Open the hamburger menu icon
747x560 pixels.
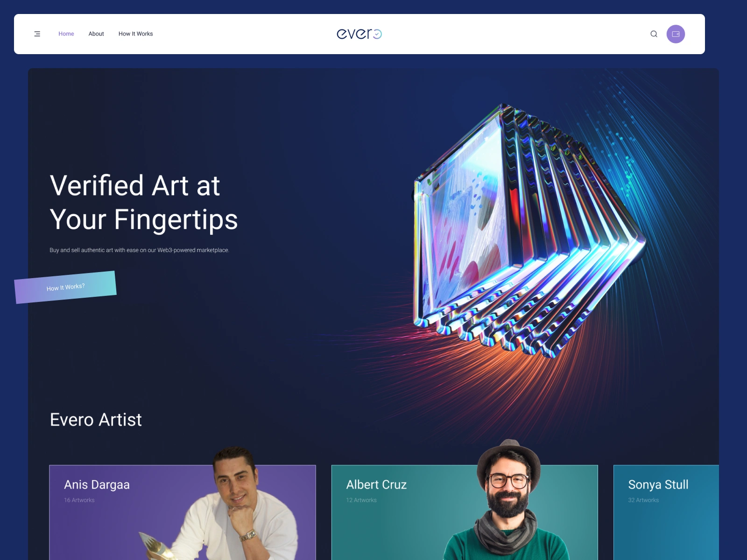(37, 34)
